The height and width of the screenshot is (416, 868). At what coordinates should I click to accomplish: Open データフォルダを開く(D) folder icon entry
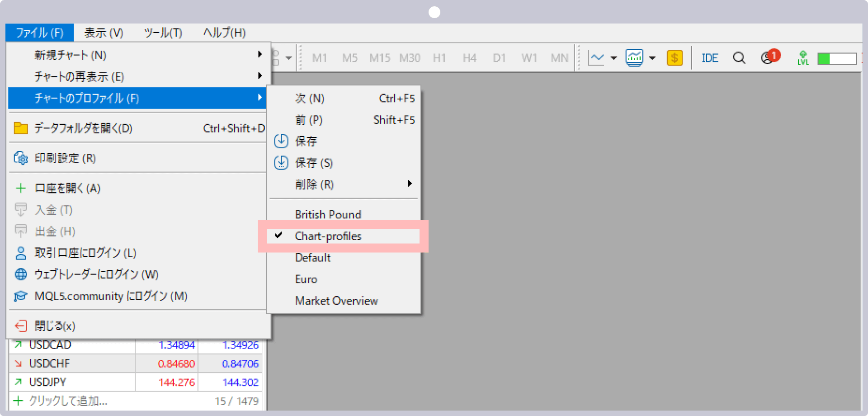coord(21,128)
